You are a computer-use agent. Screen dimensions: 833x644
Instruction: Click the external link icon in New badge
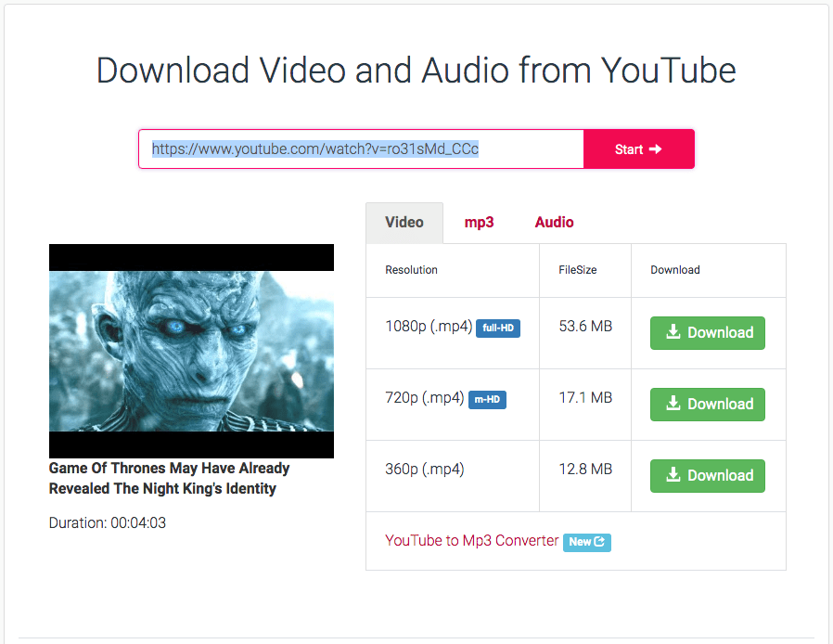[599, 542]
